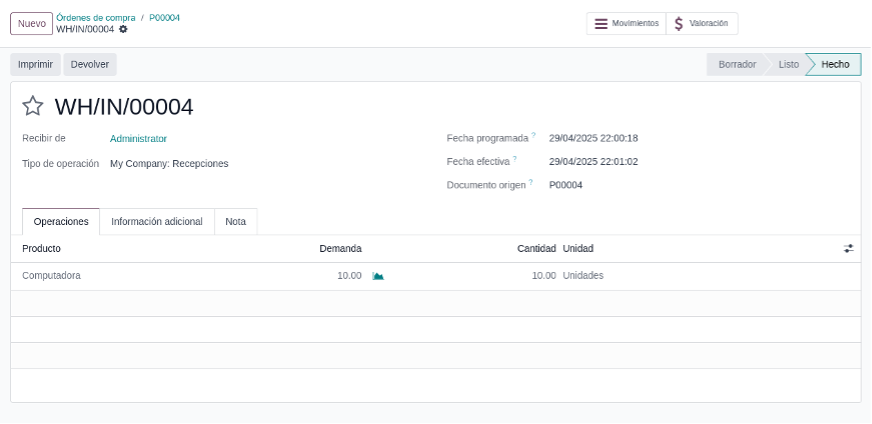
Task: Show help tooltip for Documento origen
Action: [x=531, y=183]
